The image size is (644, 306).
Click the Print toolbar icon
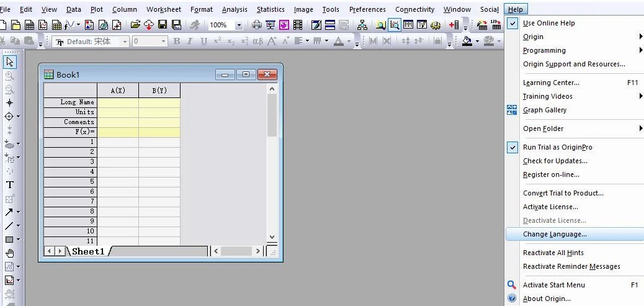click(256, 25)
